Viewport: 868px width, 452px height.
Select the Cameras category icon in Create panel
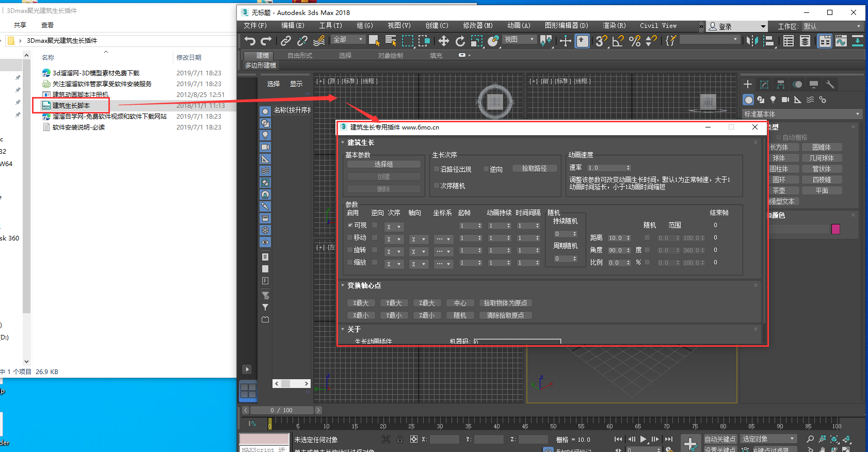pos(785,100)
